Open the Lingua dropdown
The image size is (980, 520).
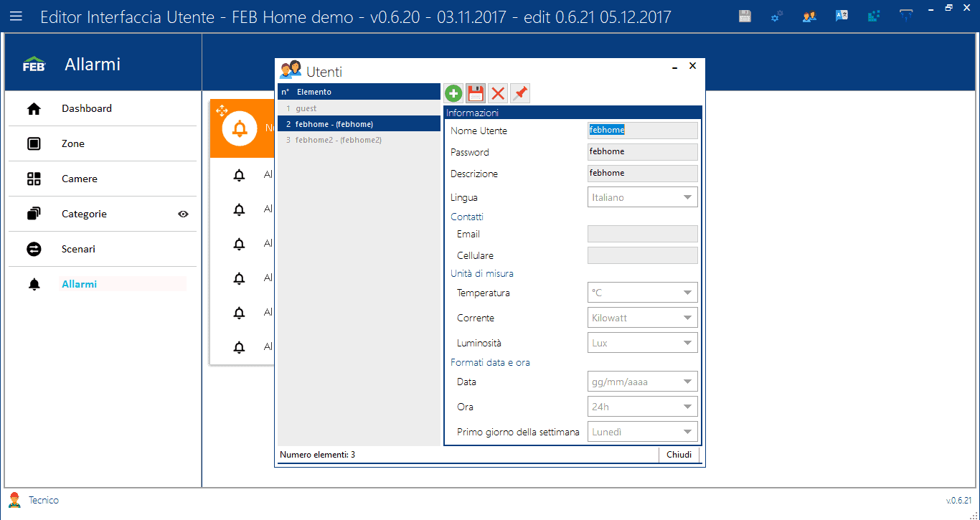(642, 197)
